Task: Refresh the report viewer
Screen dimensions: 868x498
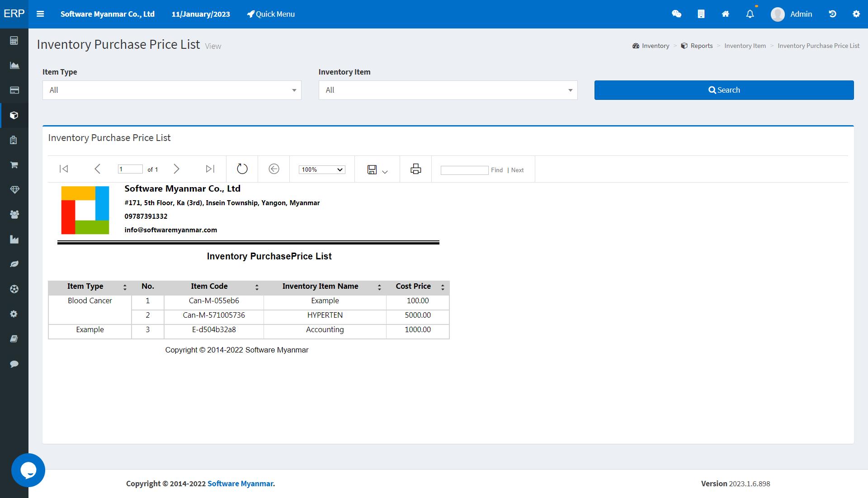Action: tap(242, 169)
